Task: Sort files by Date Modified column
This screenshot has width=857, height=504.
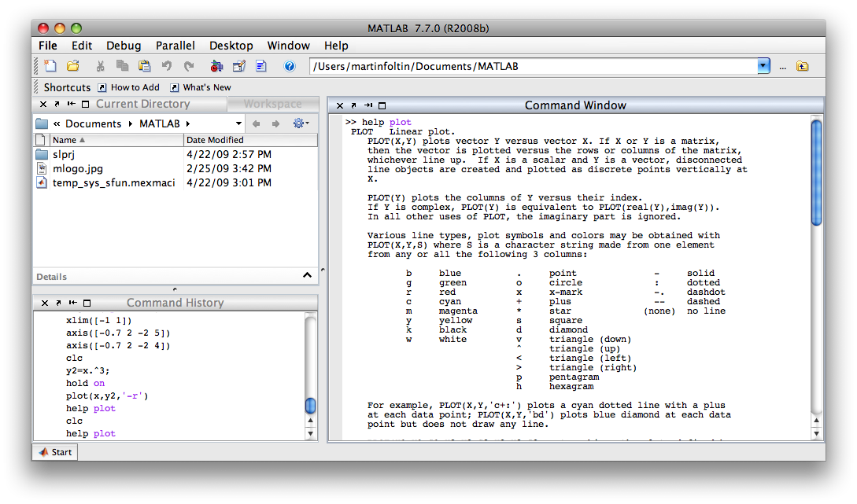Action: [250, 140]
